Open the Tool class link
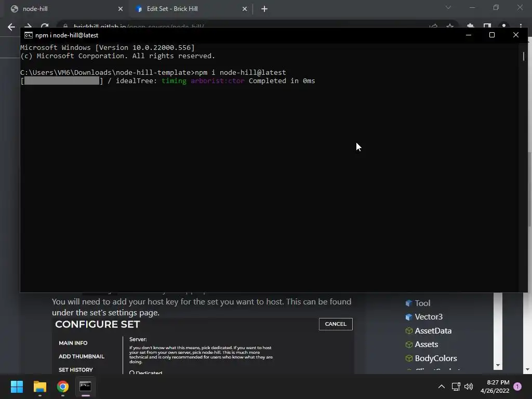 point(422,303)
